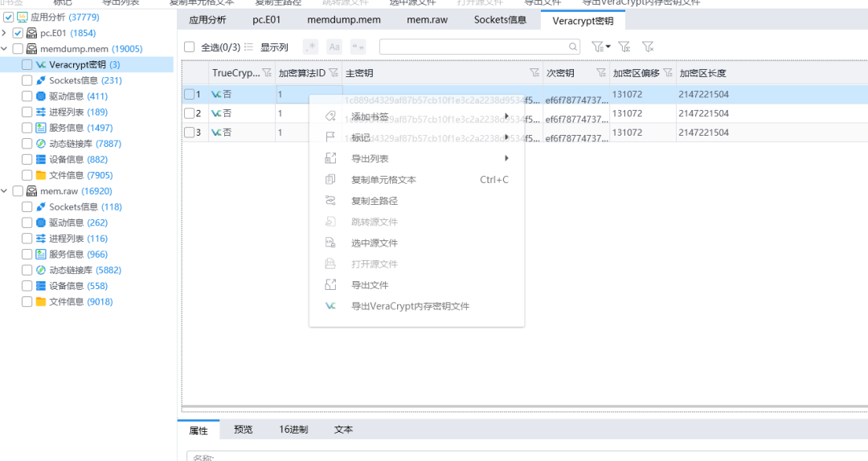
Task: Click the Veracrypt密钥 tree icon under memdump.mem
Action: pyautogui.click(x=40, y=65)
